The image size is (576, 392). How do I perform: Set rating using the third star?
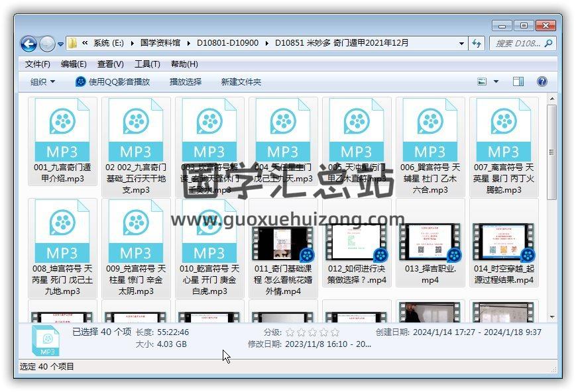tap(312, 332)
